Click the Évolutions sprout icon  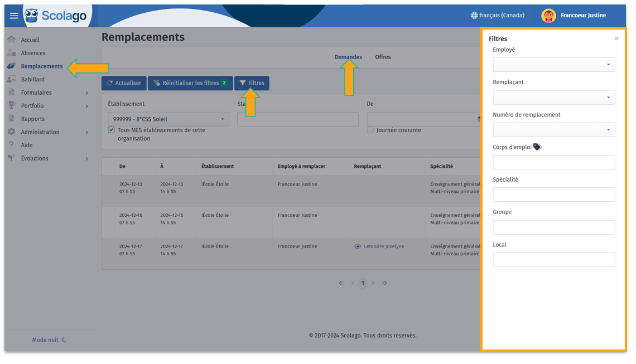(x=11, y=158)
